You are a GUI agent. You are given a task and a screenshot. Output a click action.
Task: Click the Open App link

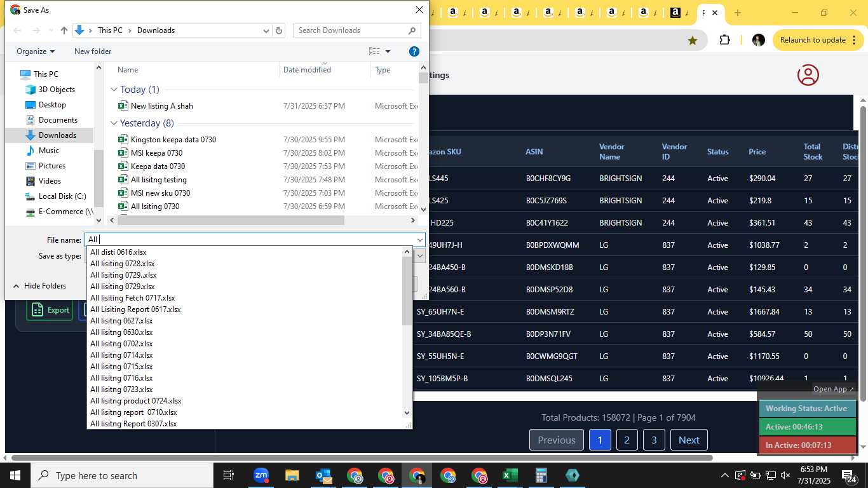pos(834,389)
